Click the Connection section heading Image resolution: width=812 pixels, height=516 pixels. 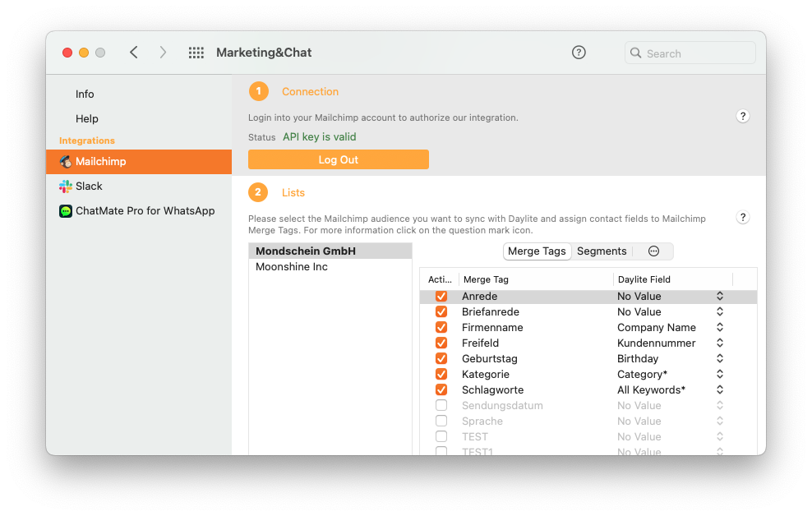[x=310, y=91]
